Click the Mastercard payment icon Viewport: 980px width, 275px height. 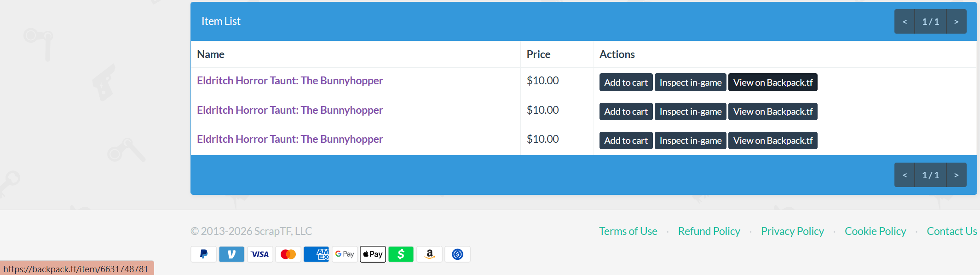point(288,254)
